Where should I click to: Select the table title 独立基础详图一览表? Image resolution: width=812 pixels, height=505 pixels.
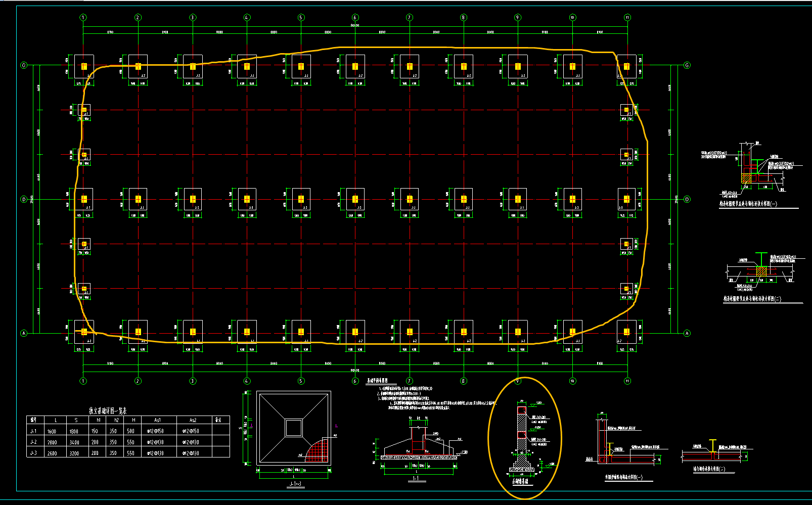108,411
